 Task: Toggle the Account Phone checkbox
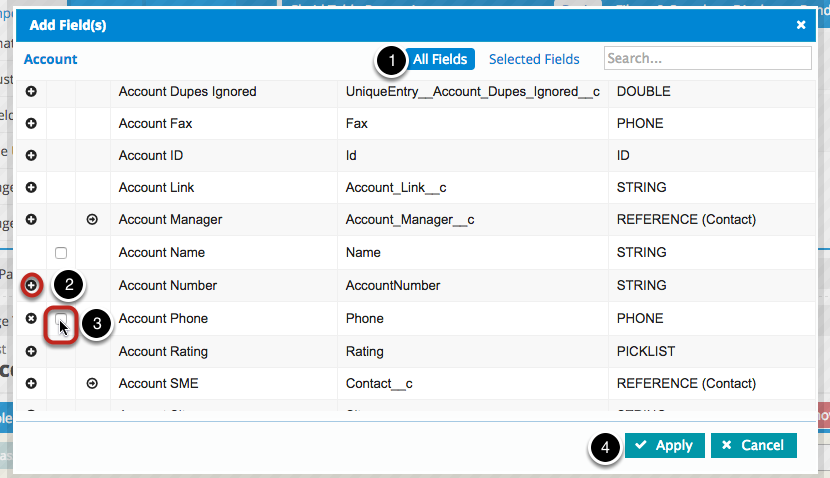pos(61,320)
